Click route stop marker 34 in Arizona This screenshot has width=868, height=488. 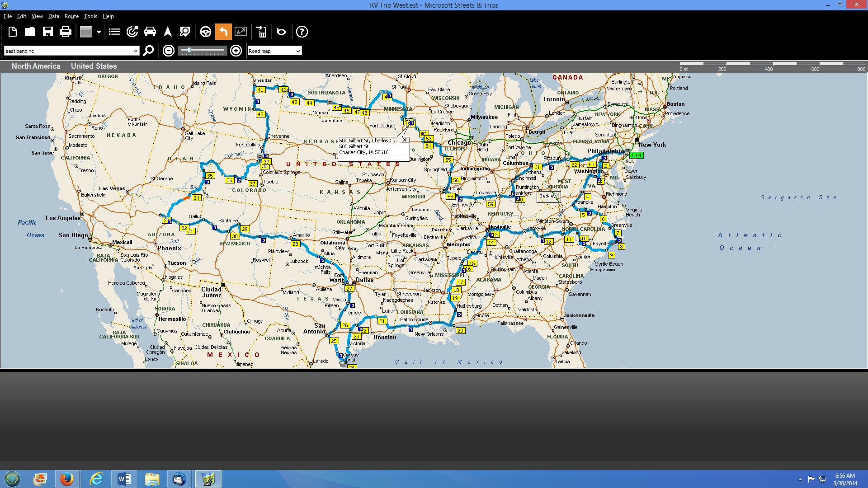coord(196,198)
